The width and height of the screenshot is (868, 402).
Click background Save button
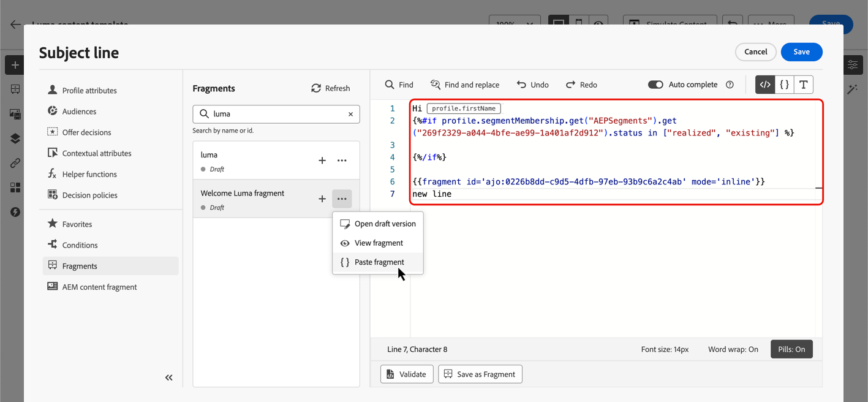831,23
